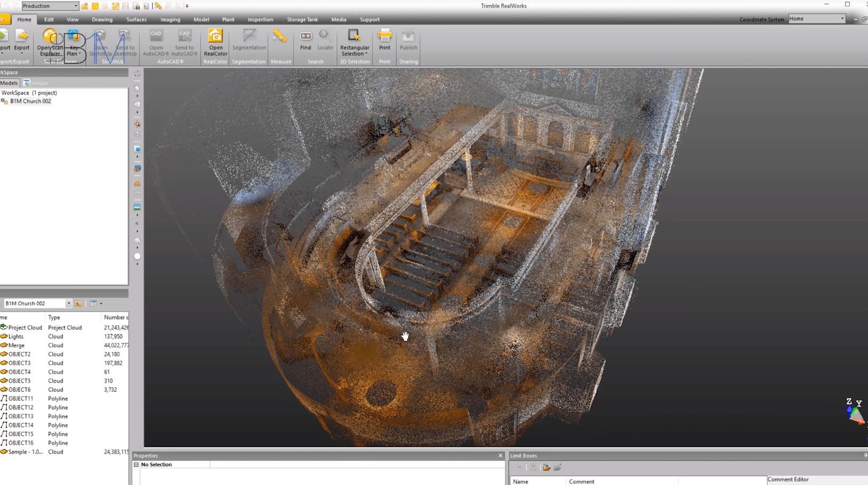Screen dimensions: 868x485
Task: Open the Segmentation tool
Action: 249,41
